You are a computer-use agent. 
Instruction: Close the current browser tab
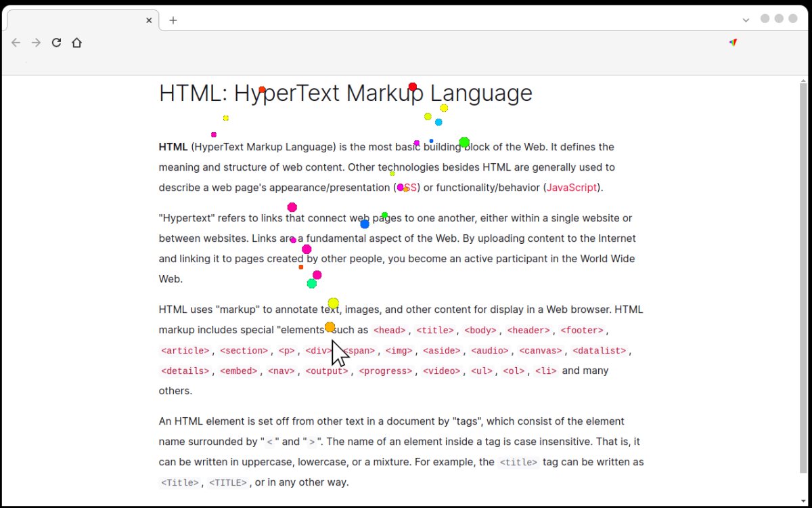pos(149,20)
